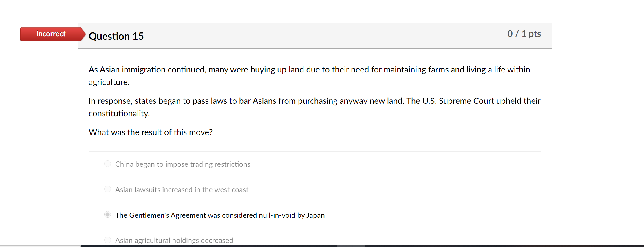Click the paragraph starting 'In response, states began'
644x247 pixels.
314,107
